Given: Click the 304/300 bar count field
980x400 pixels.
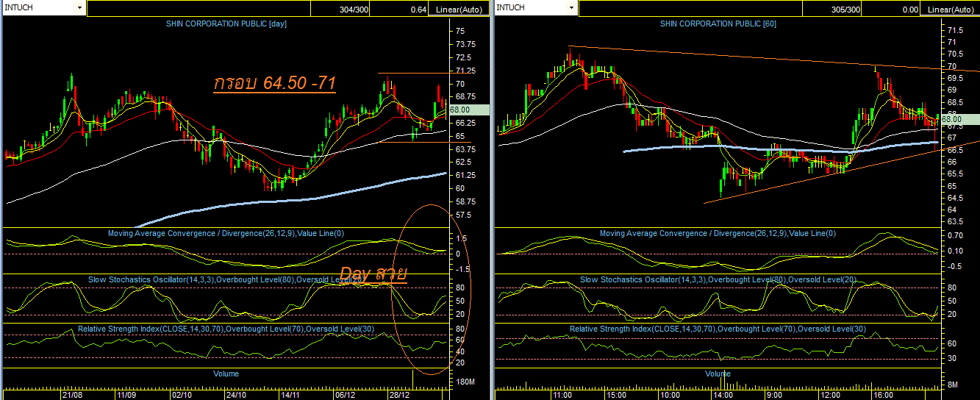Looking at the screenshot, I should (x=340, y=9).
